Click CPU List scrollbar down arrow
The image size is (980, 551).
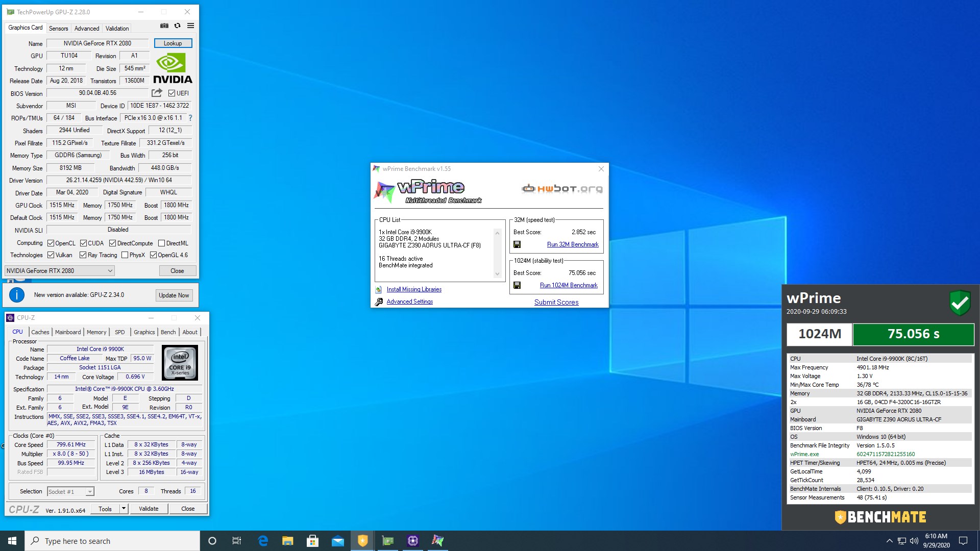tap(497, 274)
